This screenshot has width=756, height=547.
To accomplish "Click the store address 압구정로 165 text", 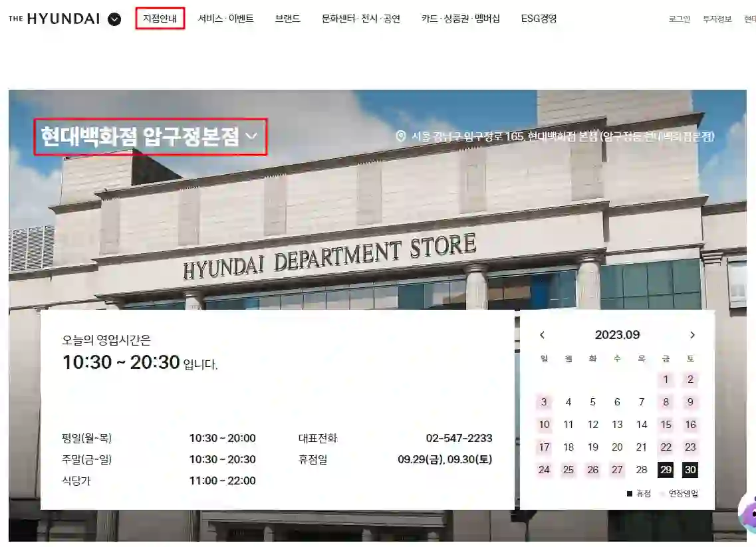I will pyautogui.click(x=563, y=136).
